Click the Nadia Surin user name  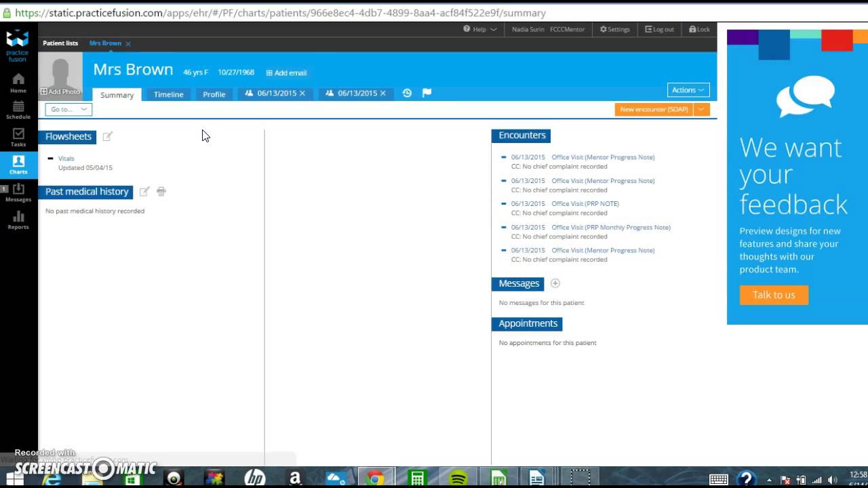(528, 29)
